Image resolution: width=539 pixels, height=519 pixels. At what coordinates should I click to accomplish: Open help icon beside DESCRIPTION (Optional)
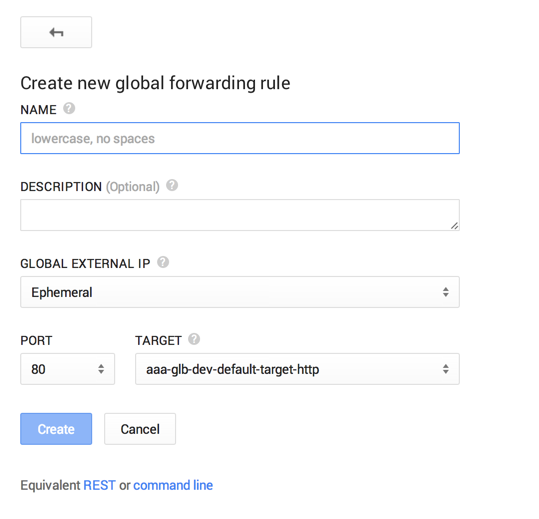(x=172, y=185)
